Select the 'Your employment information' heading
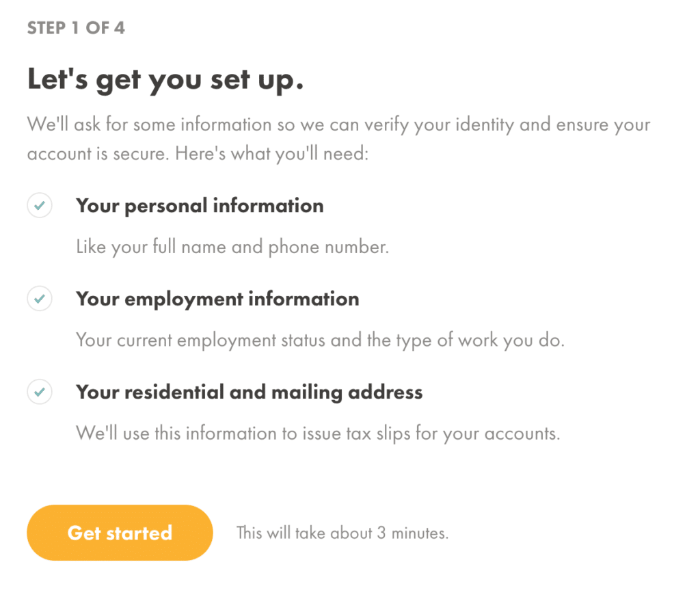Viewport: 700px width, 612px height. pyautogui.click(x=217, y=300)
